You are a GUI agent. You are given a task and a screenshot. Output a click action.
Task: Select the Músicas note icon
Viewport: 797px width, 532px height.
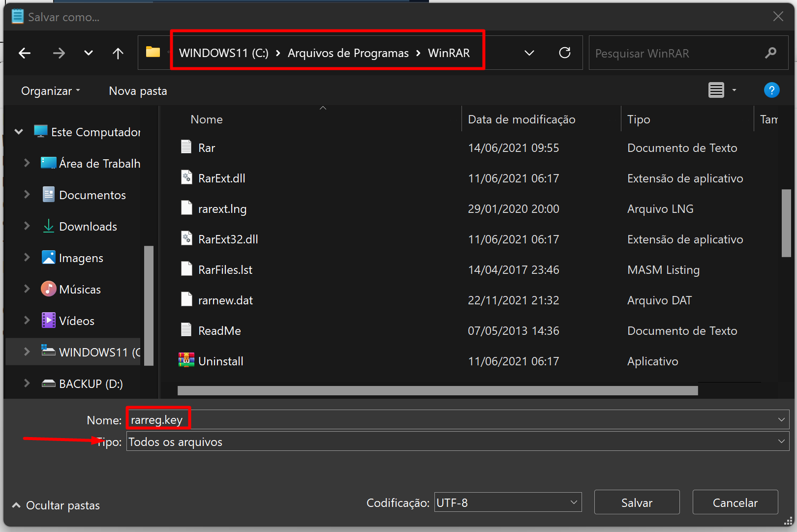(49, 289)
